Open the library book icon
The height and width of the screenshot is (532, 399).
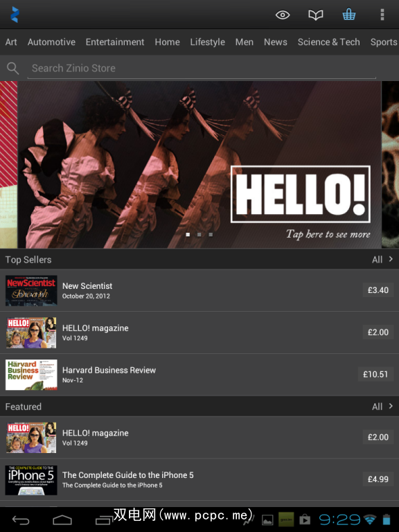coord(316,15)
